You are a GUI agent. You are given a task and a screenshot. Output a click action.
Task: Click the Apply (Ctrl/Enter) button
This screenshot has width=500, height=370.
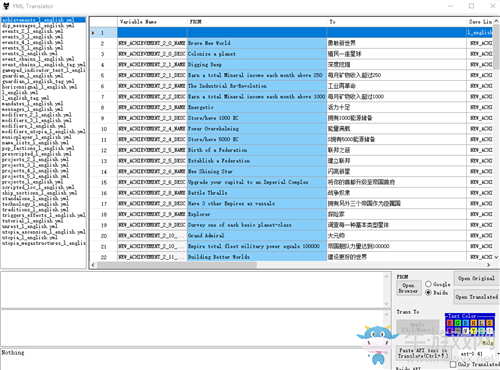pyautogui.click(x=417, y=327)
